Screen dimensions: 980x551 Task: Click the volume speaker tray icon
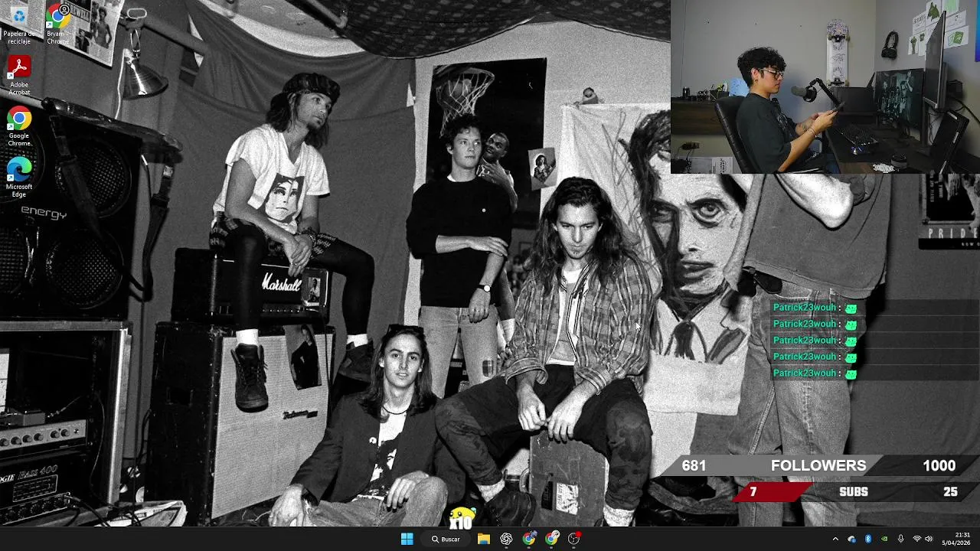tap(929, 539)
